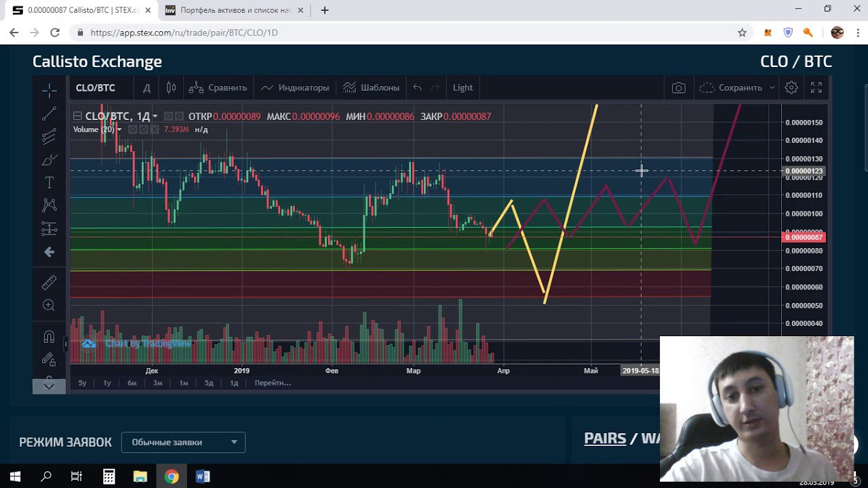This screenshot has width=868, height=488.
Task: Toggle fullscreen chart mode
Action: [816, 87]
